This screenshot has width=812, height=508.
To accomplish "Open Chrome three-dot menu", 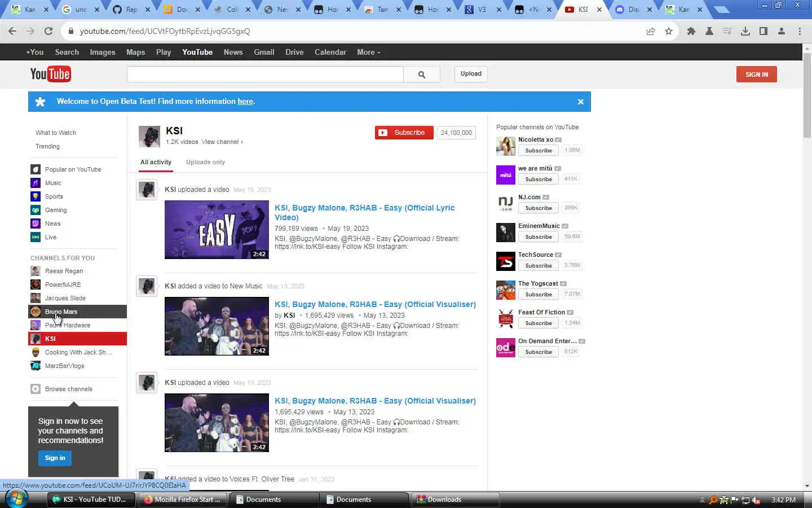I will point(800,31).
